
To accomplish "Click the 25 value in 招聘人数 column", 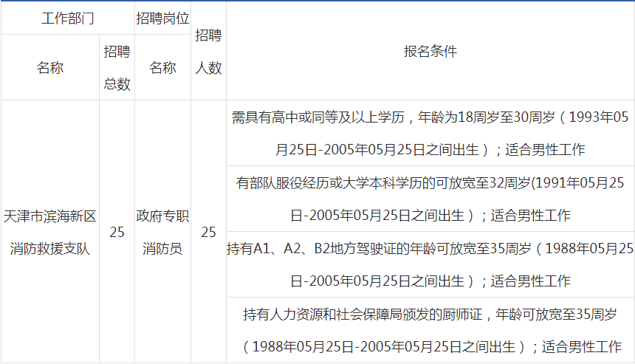I will [x=208, y=232].
